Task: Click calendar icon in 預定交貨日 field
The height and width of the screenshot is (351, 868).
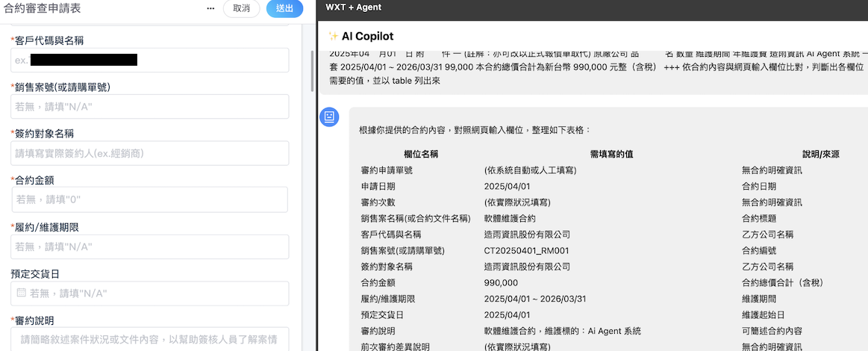Action: point(21,293)
